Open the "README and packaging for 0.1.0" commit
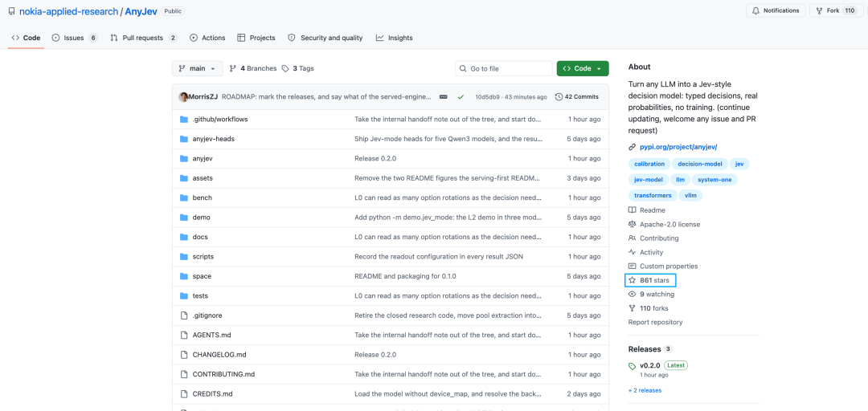868x411 pixels. (405, 276)
